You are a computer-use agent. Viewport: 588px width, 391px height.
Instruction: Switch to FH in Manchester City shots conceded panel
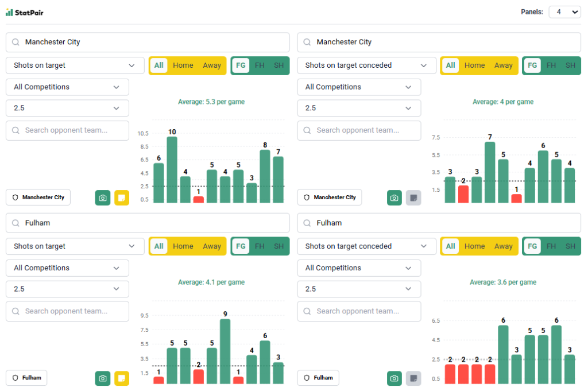551,65
